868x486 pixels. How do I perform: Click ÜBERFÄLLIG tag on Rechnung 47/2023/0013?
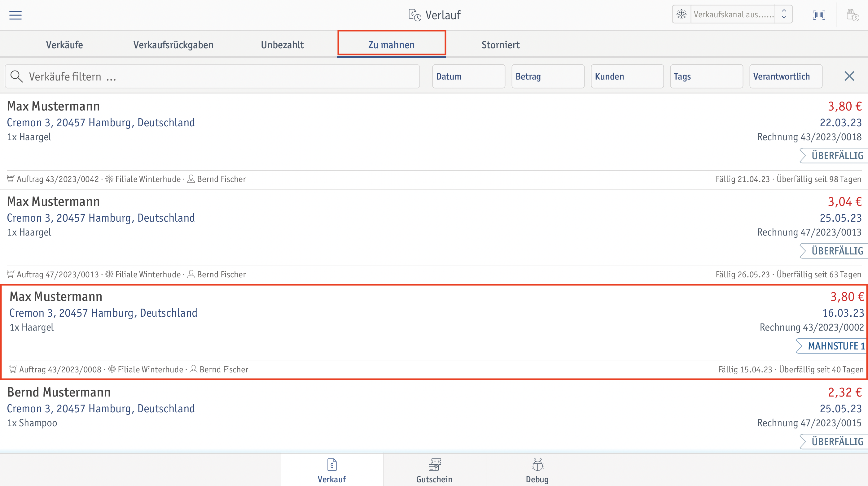[834, 251]
